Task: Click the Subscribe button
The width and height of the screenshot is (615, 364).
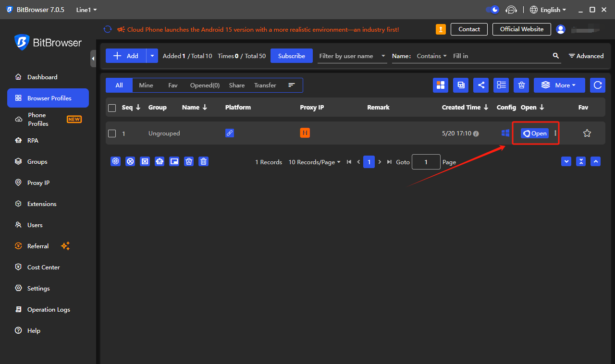Action: (292, 56)
